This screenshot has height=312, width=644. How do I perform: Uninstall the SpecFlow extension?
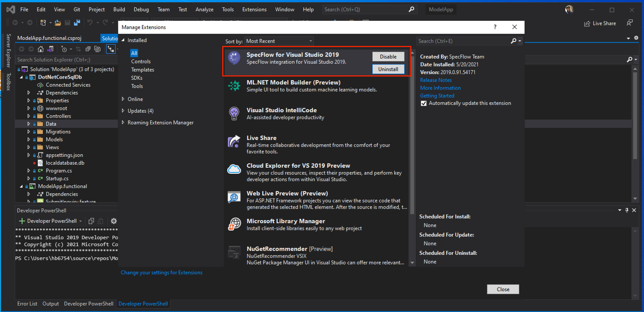[388, 69]
